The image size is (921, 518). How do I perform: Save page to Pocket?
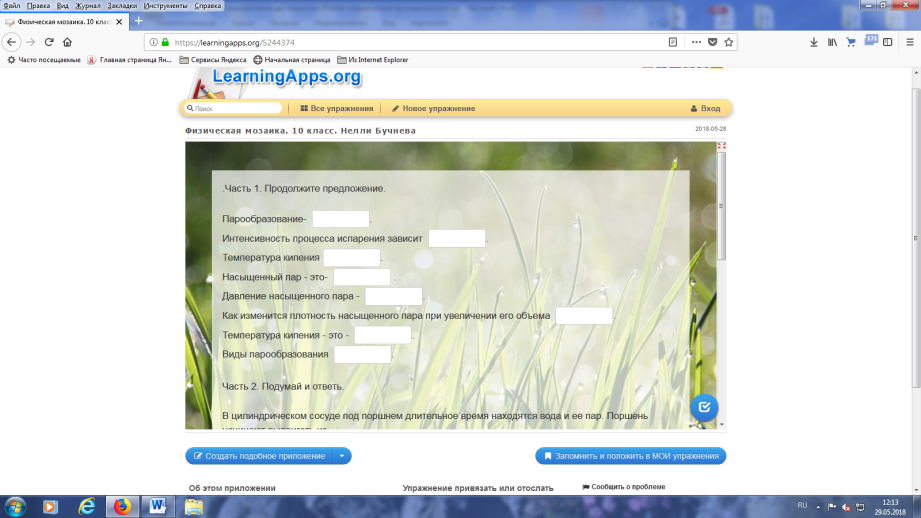712,42
